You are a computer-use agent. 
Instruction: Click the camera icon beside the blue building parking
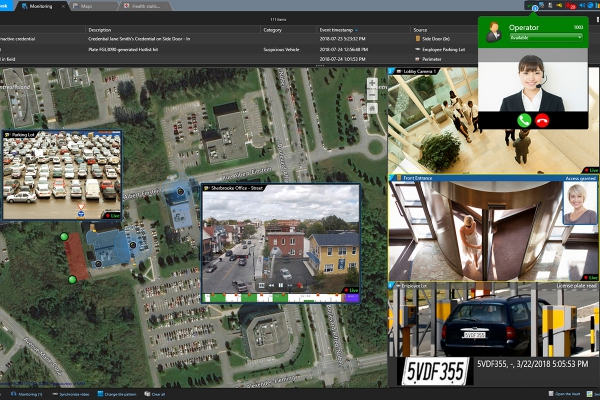pos(133,245)
